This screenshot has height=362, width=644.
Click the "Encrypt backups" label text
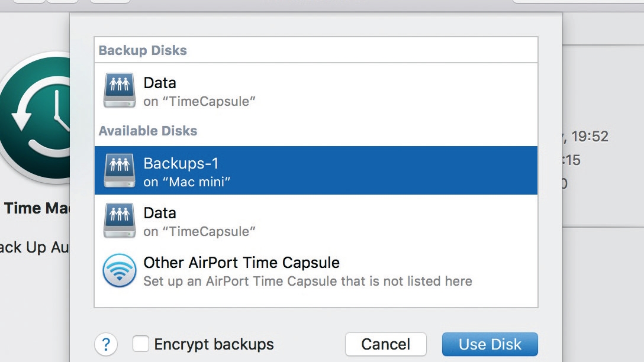tap(214, 344)
